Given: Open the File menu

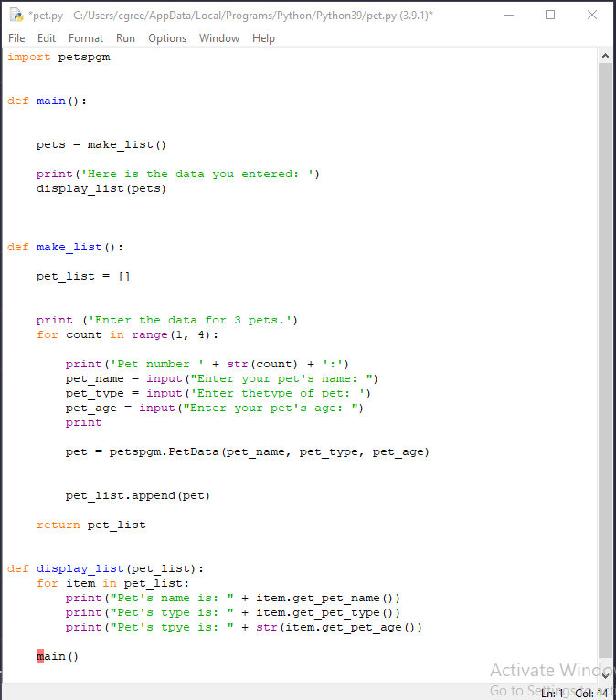Looking at the screenshot, I should click(x=16, y=38).
